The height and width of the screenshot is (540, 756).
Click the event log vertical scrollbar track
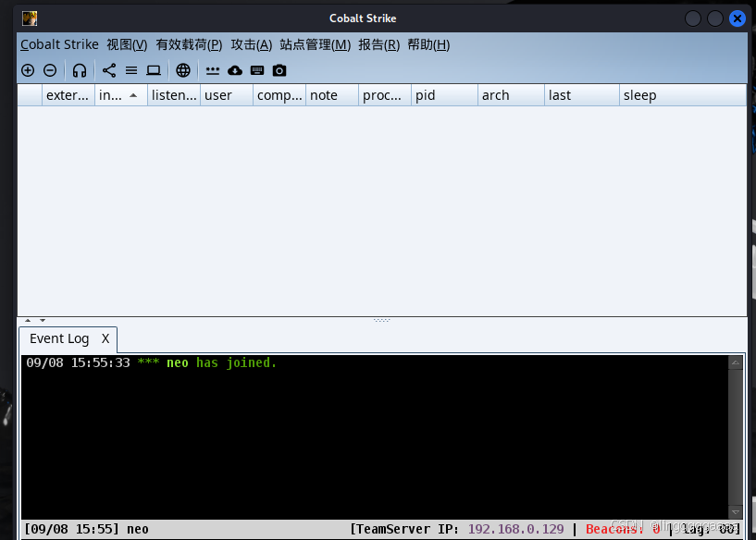pos(736,437)
